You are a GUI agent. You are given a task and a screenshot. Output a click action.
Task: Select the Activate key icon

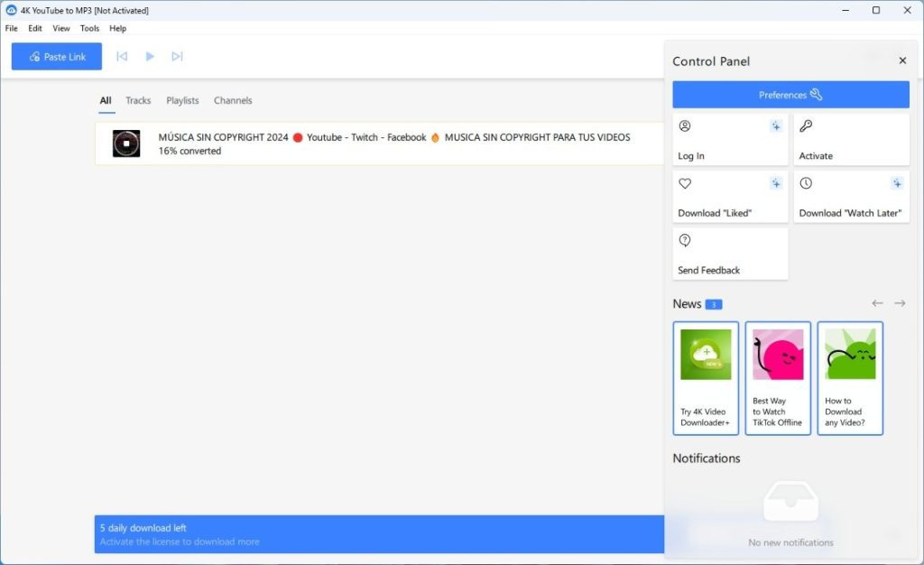806,125
